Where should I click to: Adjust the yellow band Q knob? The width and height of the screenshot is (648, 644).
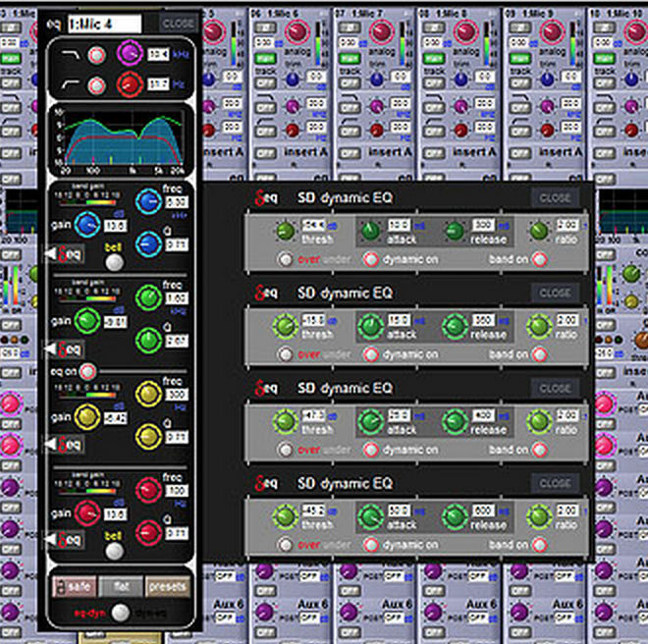[x=148, y=437]
